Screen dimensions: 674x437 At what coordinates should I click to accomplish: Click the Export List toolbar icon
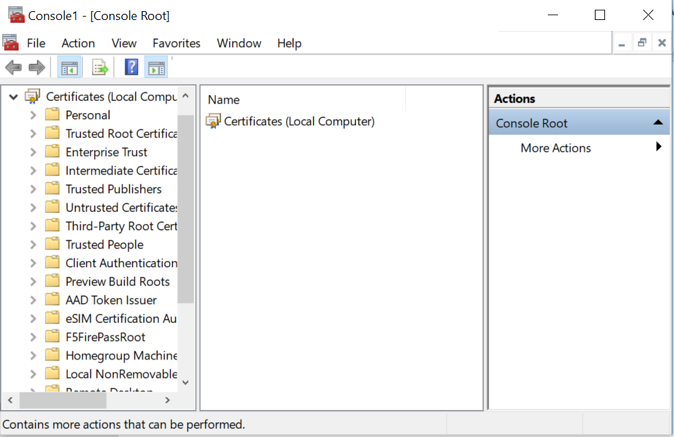click(100, 68)
